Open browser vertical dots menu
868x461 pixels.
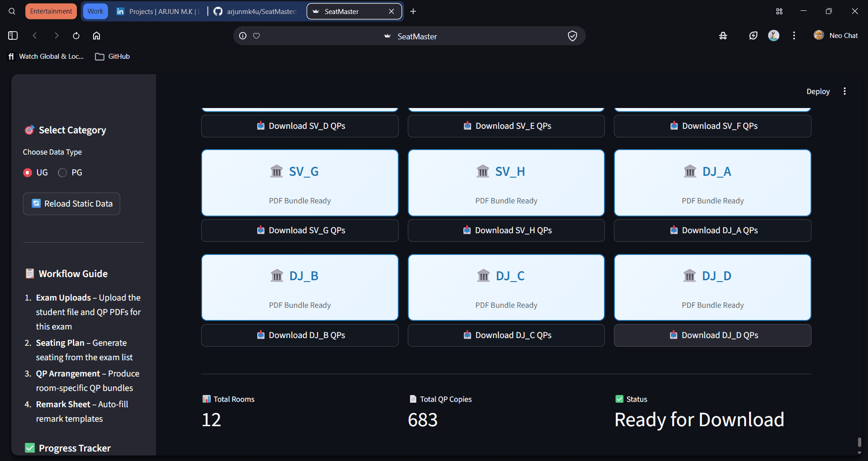pos(794,36)
